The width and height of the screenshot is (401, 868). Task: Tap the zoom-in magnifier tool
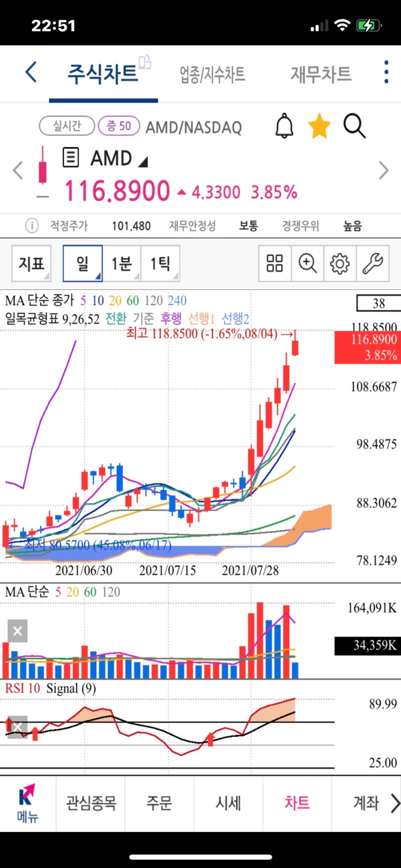(307, 263)
